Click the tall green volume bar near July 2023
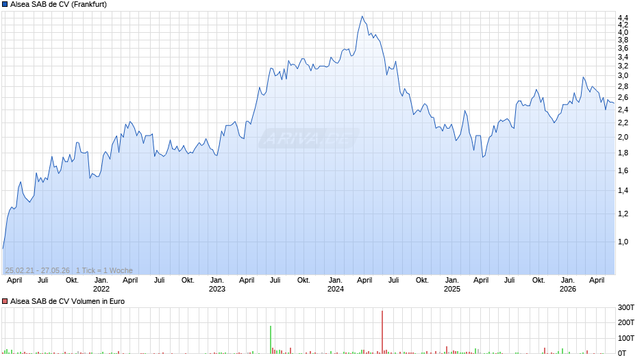 pyautogui.click(x=270, y=339)
